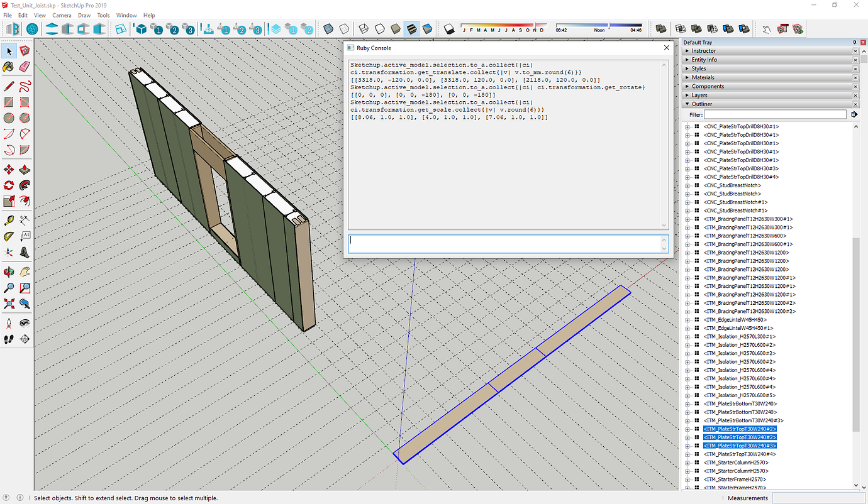Open the Camera menu
Screen dimensions: 868x504
click(x=62, y=15)
